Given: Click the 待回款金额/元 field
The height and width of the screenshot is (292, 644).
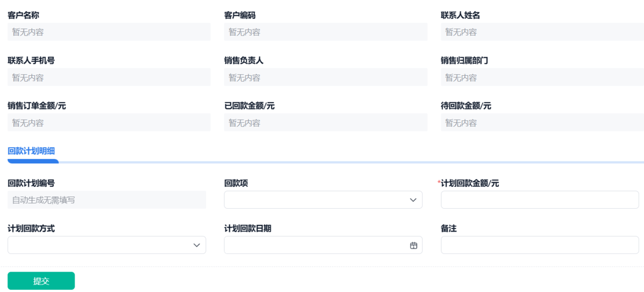Looking at the screenshot, I should 543,123.
